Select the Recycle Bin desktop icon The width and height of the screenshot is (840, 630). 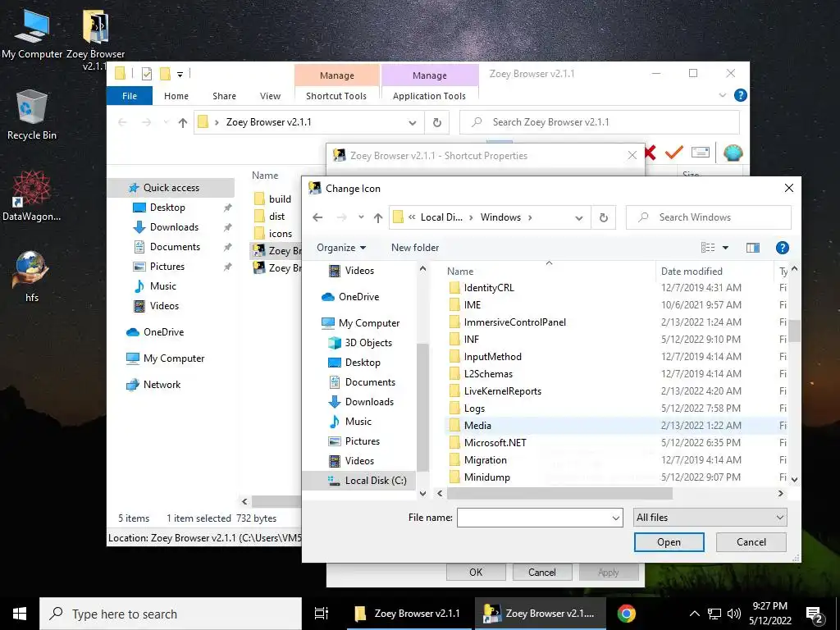point(32,115)
